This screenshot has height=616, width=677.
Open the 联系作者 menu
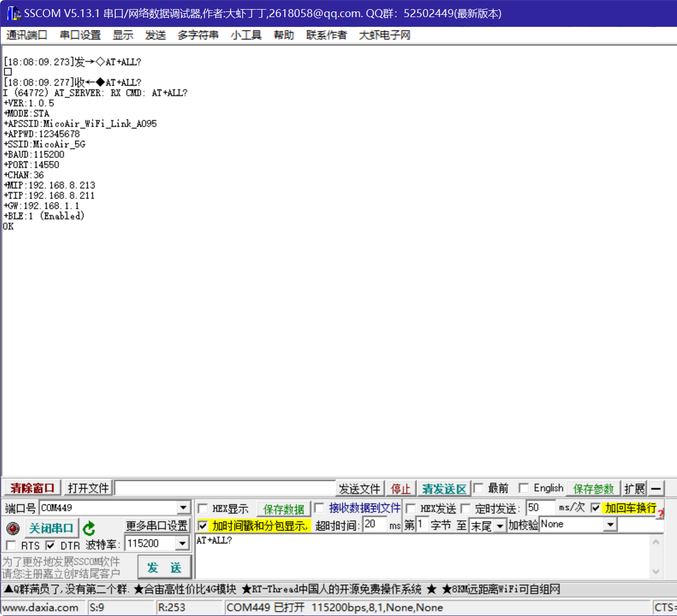pyautogui.click(x=327, y=35)
